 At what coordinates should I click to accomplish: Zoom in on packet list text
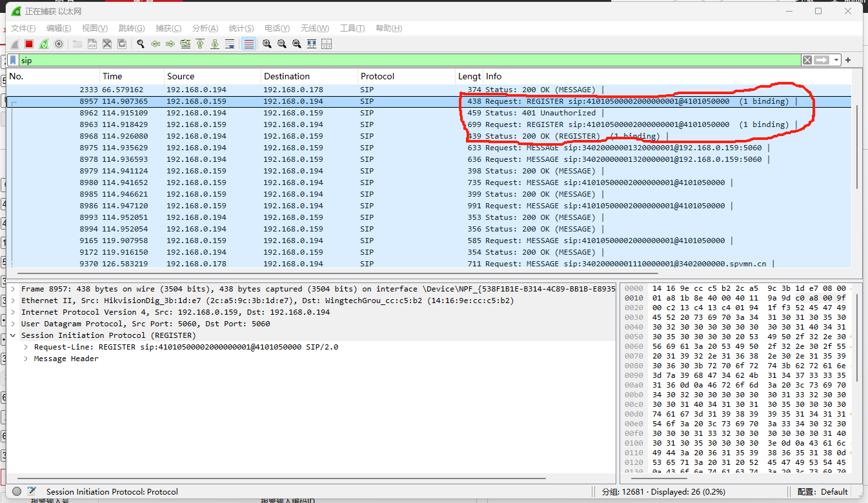click(x=267, y=44)
